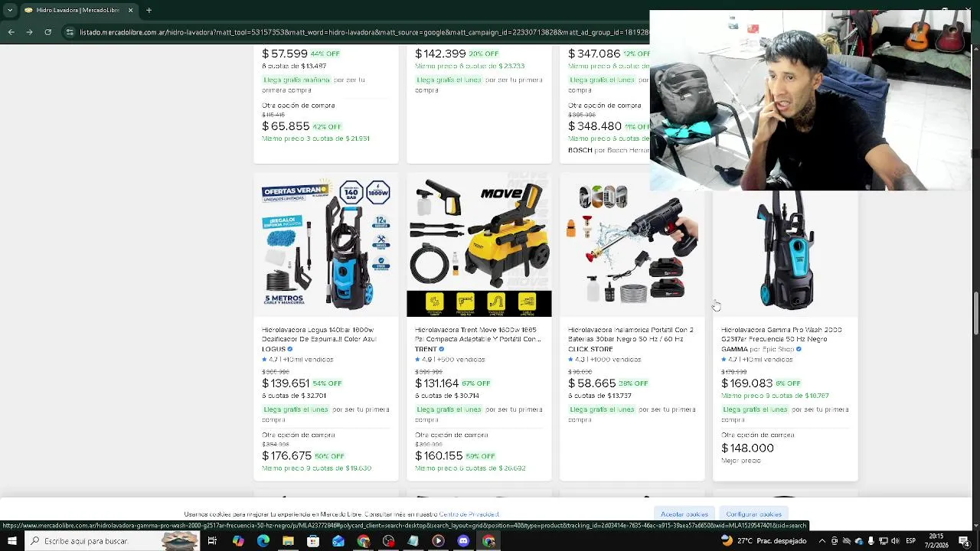980x551 pixels.
Task: Open Hidrolavadora Gamma Pro Wash 2000 link
Action: (x=781, y=334)
